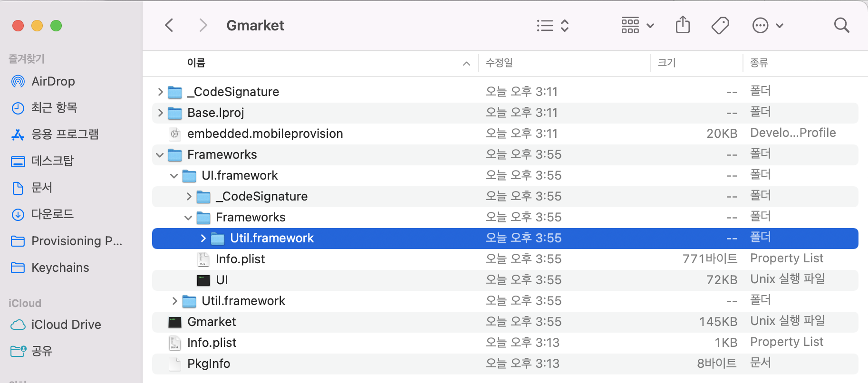Image resolution: width=868 pixels, height=383 pixels.
Task: Expand the Util.framework folder below the UI executable
Action: (x=174, y=301)
